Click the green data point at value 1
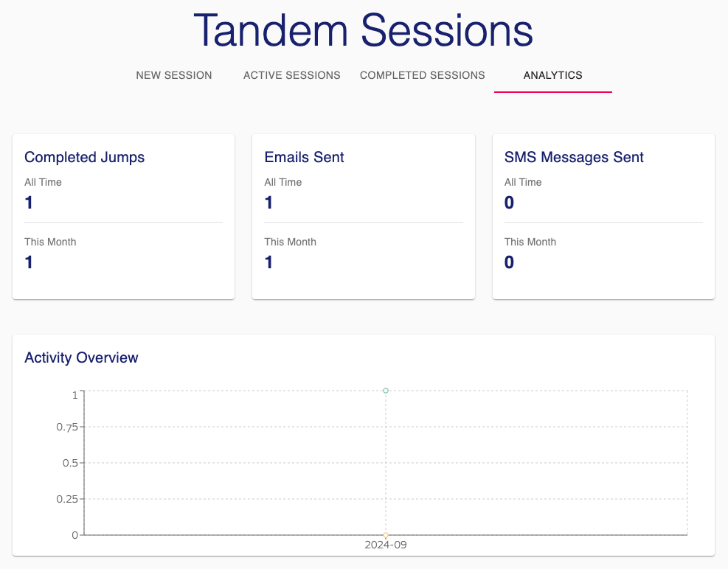This screenshot has width=728, height=569. (x=386, y=391)
